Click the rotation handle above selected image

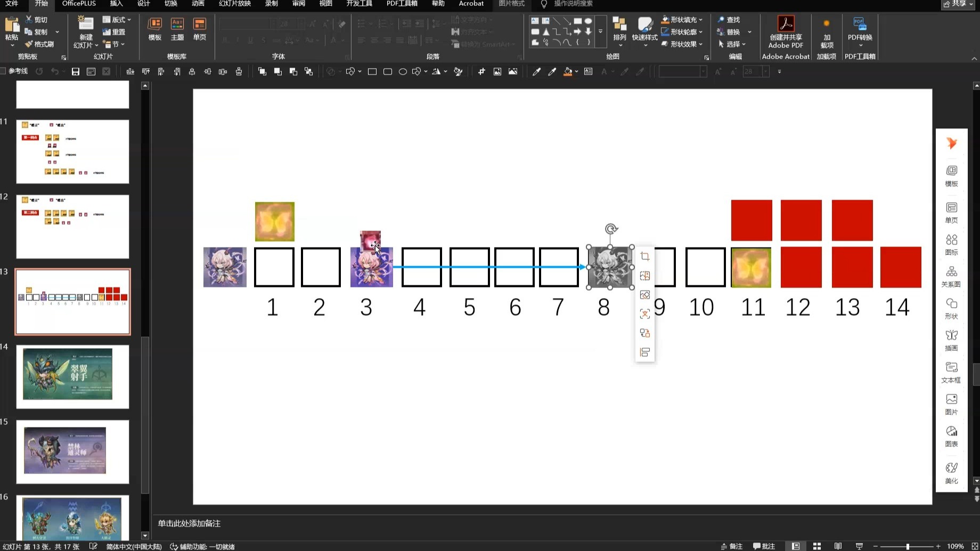[x=611, y=229]
